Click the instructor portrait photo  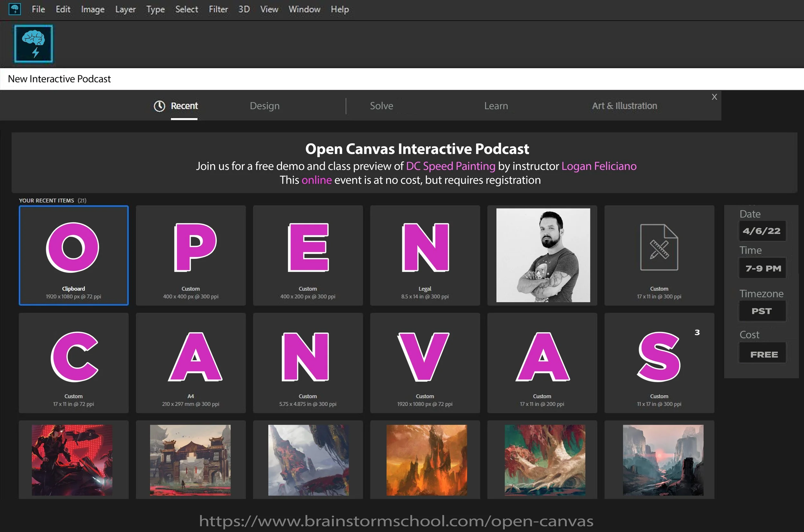click(x=543, y=255)
